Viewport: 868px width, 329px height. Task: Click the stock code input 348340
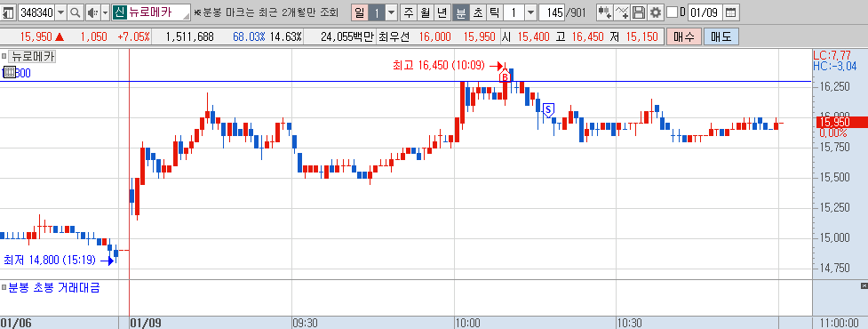click(x=36, y=12)
